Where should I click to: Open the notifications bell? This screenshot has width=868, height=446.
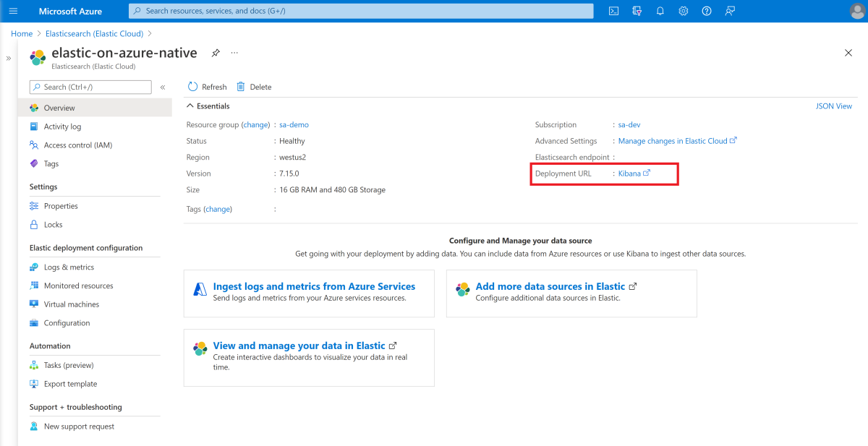point(660,11)
